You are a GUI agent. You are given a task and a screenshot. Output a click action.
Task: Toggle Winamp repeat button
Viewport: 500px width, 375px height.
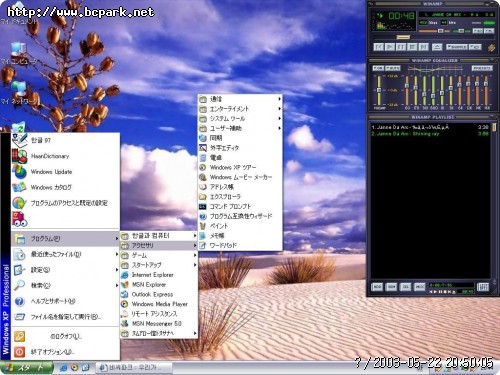pyautogui.click(x=476, y=47)
